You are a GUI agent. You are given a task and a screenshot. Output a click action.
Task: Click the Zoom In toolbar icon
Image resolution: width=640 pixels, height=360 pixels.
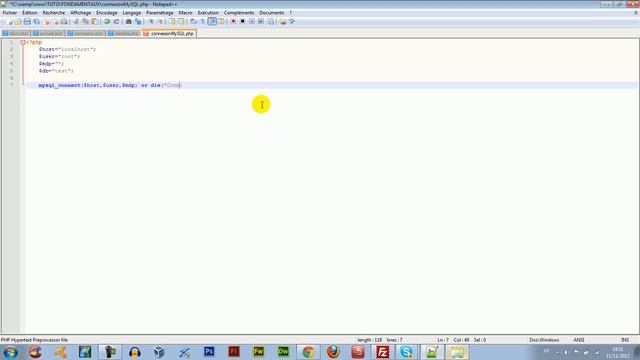tap(151, 22)
